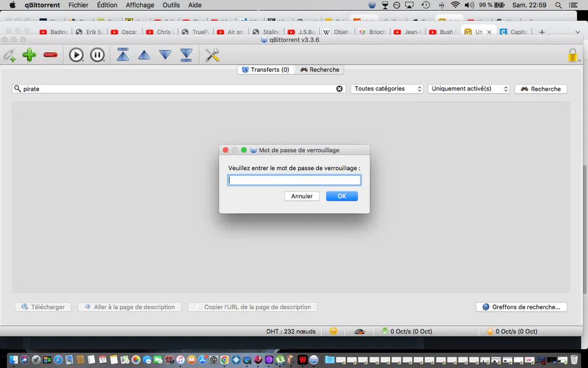Click the connection status icon in status bar
The width and height of the screenshot is (588, 368).
[334, 331]
